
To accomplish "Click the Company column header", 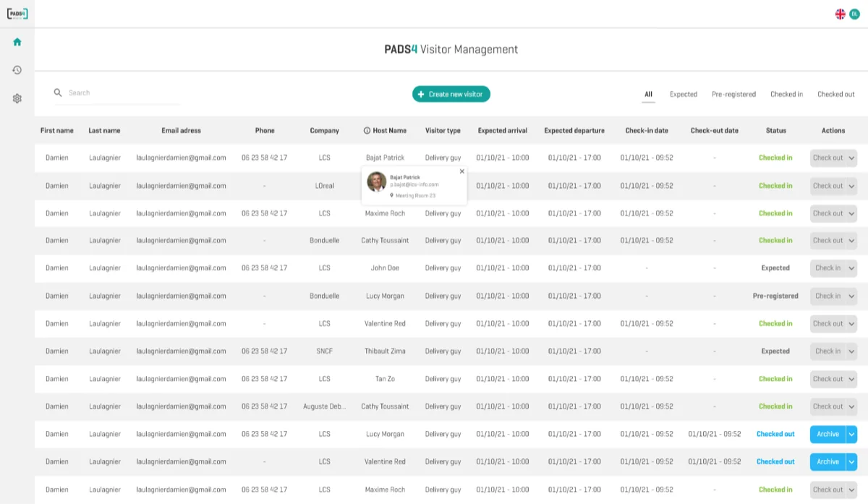I will (x=325, y=131).
